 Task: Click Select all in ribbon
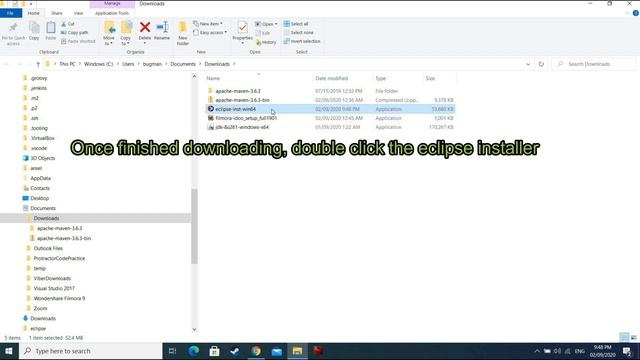click(296, 24)
